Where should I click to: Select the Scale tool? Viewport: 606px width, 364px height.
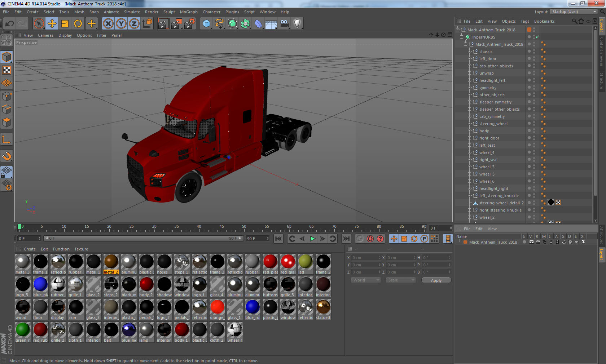coord(65,24)
